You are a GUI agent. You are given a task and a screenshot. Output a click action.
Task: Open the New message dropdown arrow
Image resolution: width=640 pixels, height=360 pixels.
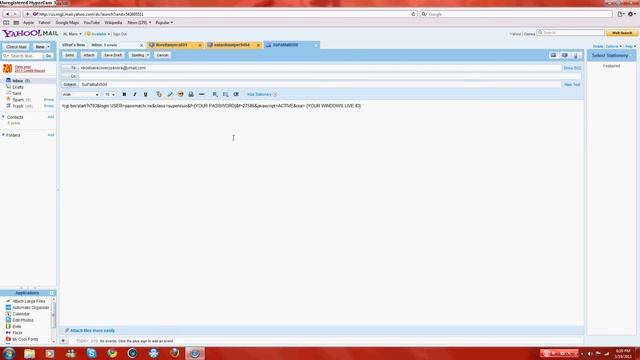(x=48, y=47)
